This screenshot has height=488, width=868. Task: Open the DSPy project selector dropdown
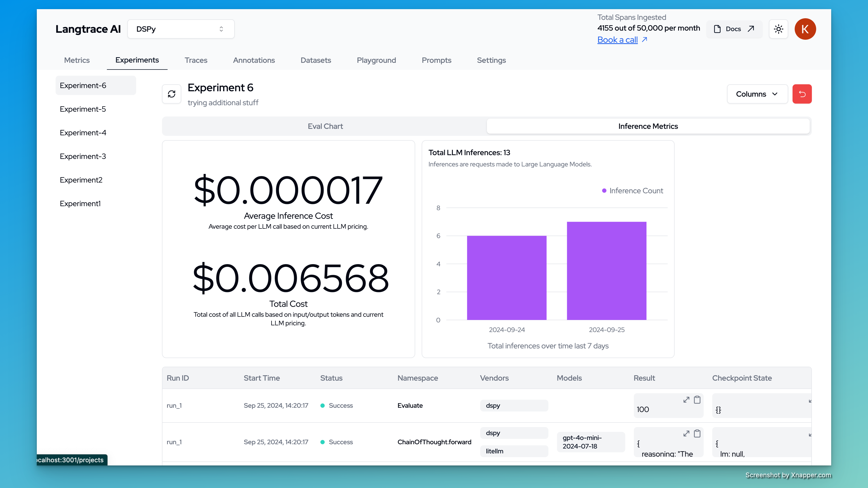(180, 29)
